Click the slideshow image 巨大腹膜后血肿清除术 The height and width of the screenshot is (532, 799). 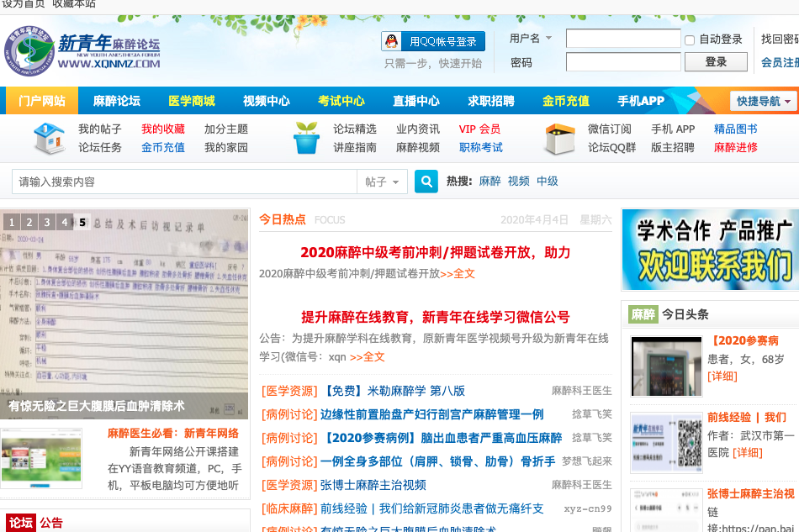(124, 314)
